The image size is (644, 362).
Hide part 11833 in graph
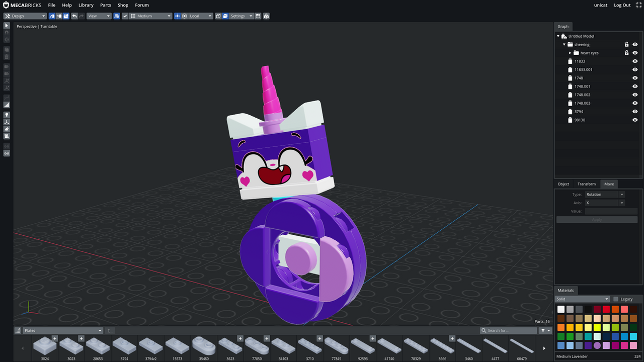tap(635, 61)
